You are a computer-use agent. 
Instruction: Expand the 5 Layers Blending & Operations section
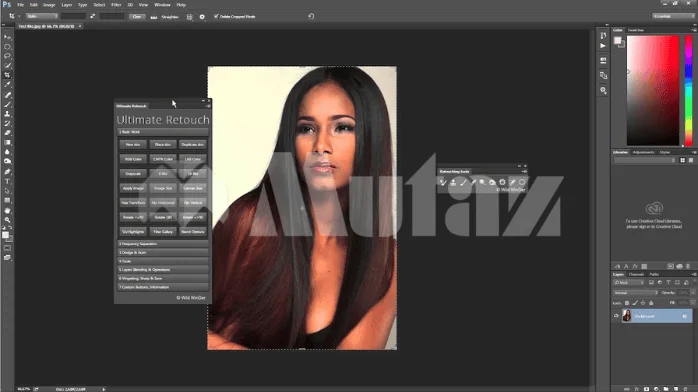click(163, 270)
